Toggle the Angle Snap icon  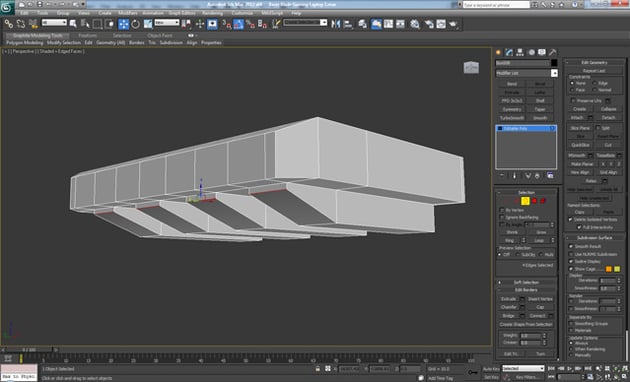pos(239,24)
